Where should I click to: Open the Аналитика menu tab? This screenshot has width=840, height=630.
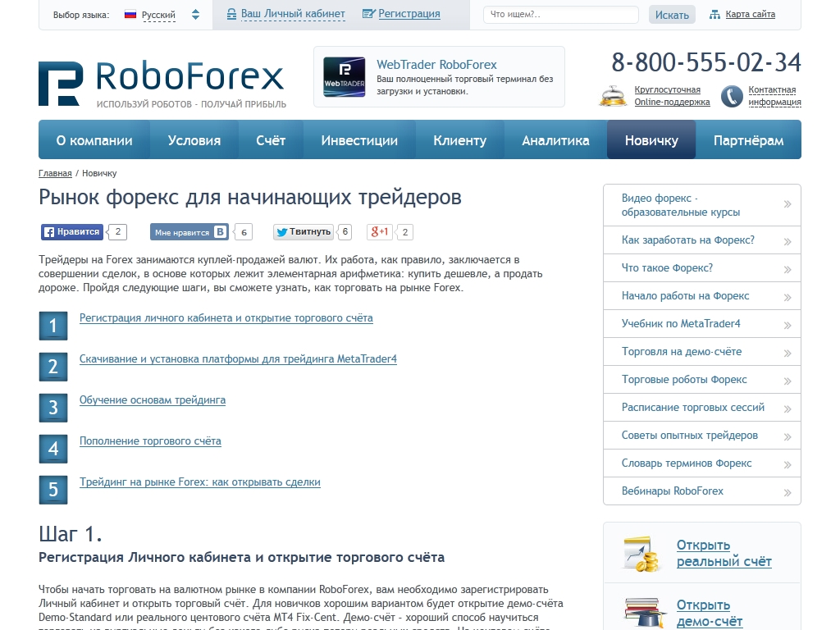coord(555,140)
